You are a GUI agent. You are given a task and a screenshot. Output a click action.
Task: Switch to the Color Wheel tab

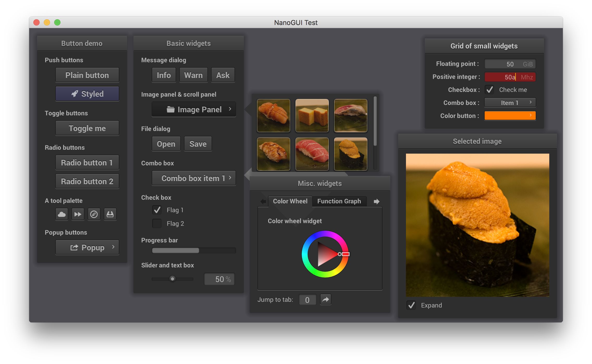289,201
